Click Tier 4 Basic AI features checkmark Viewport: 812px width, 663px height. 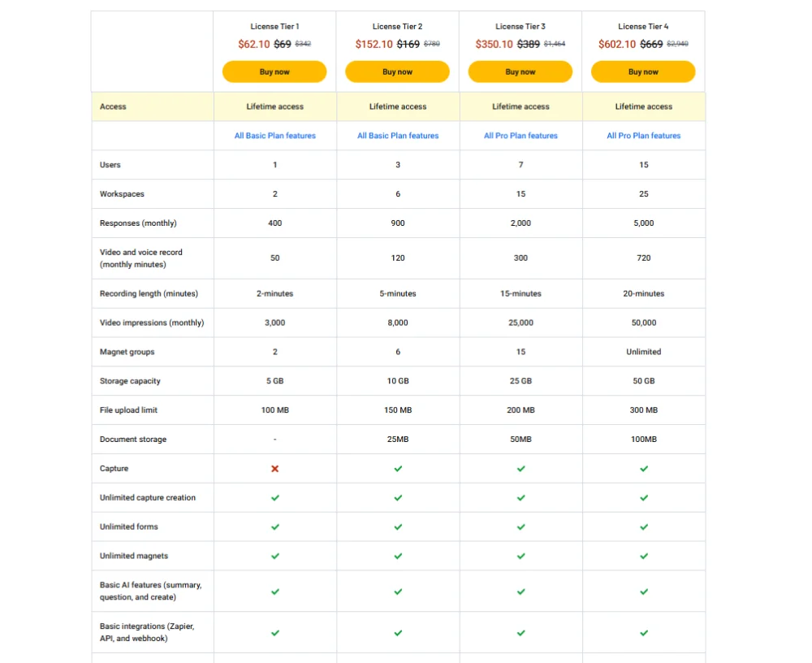pos(644,591)
